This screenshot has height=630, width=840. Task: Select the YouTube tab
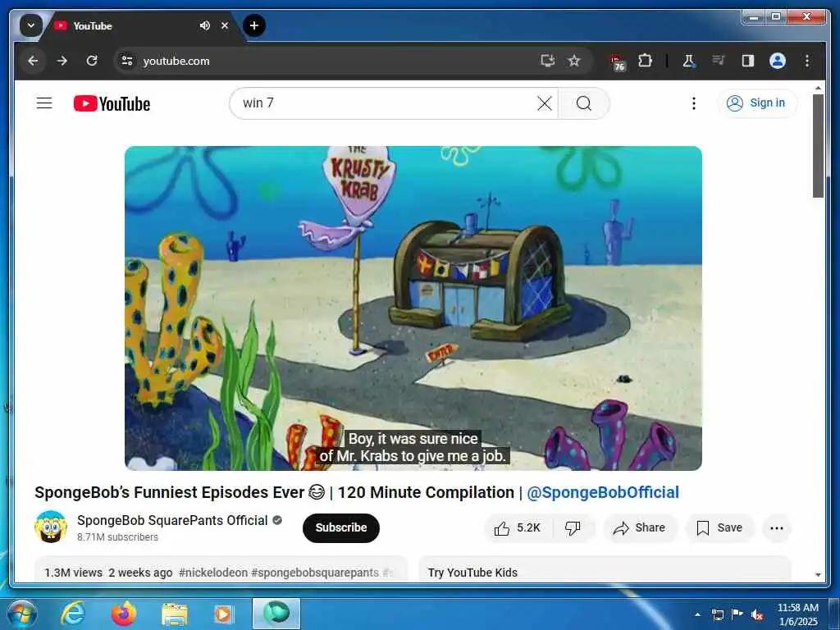[139, 25]
